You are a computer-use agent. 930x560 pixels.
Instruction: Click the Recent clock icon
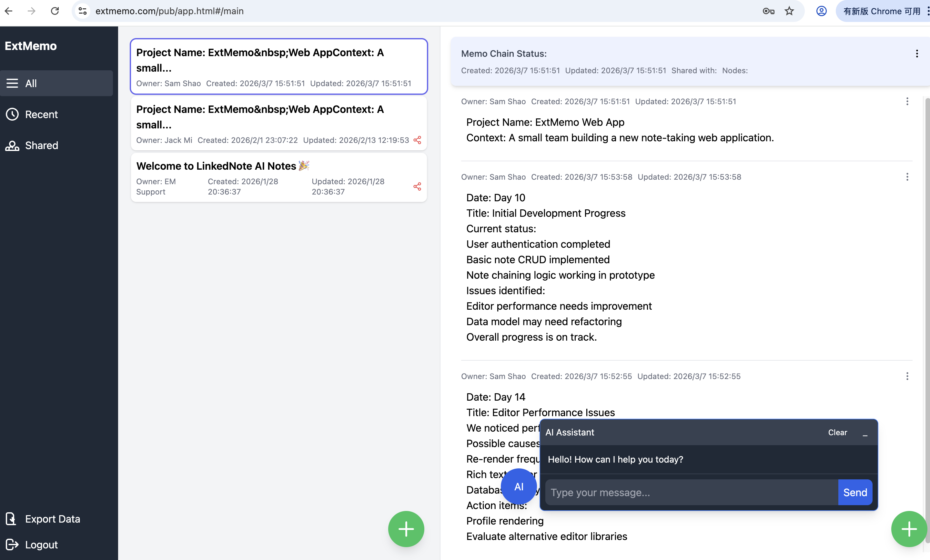[x=12, y=114]
